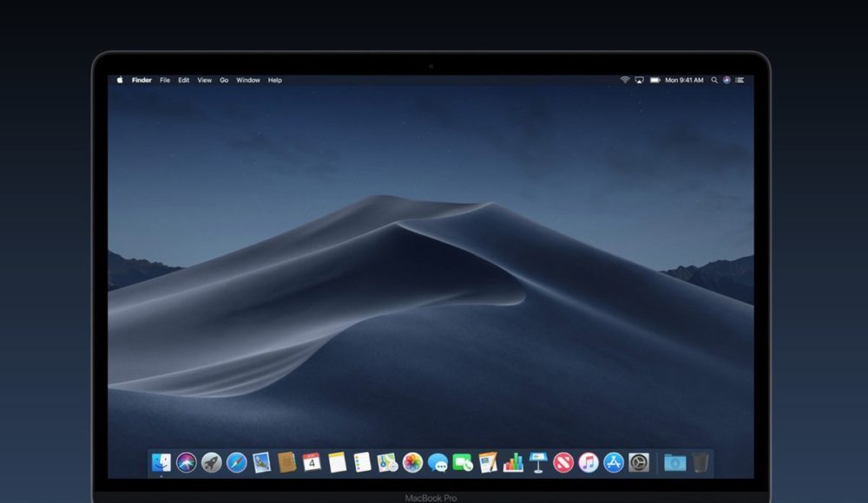Open the Contacts address book icon
The height and width of the screenshot is (503, 868).
coord(286,462)
